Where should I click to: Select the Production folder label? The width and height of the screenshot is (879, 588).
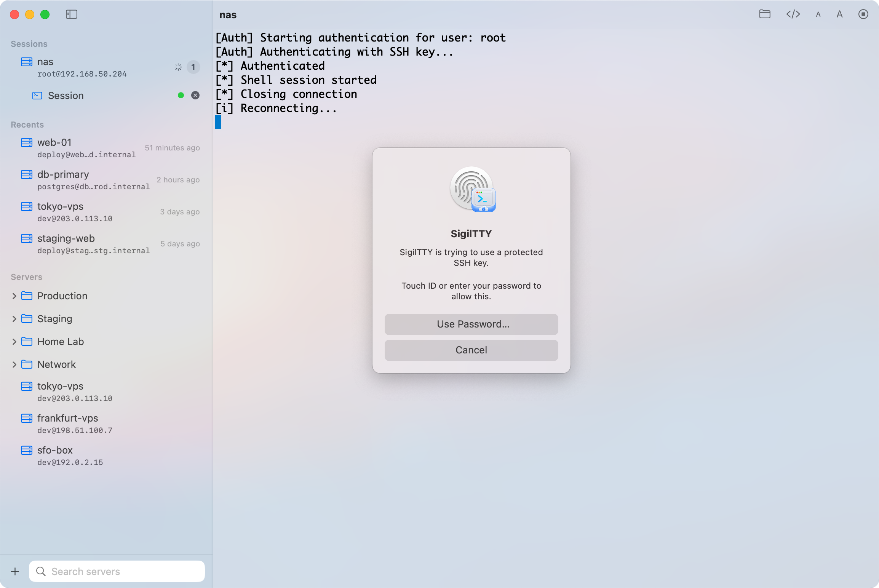[62, 296]
